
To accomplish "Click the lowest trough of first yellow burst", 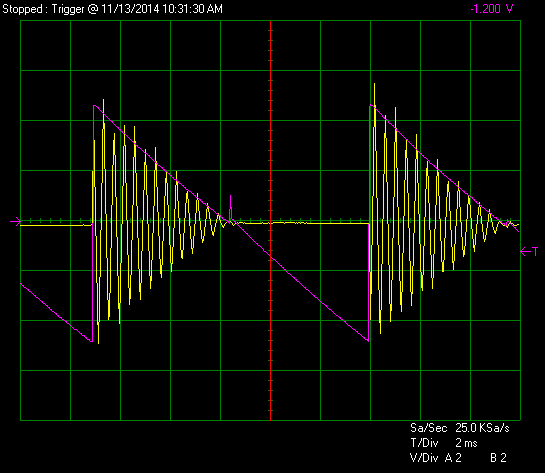I will coord(99,342).
